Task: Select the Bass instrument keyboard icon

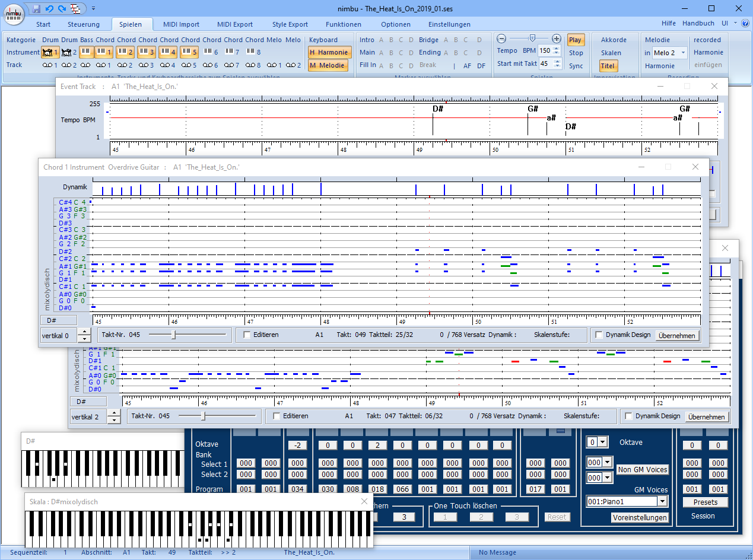Action: 86,52
